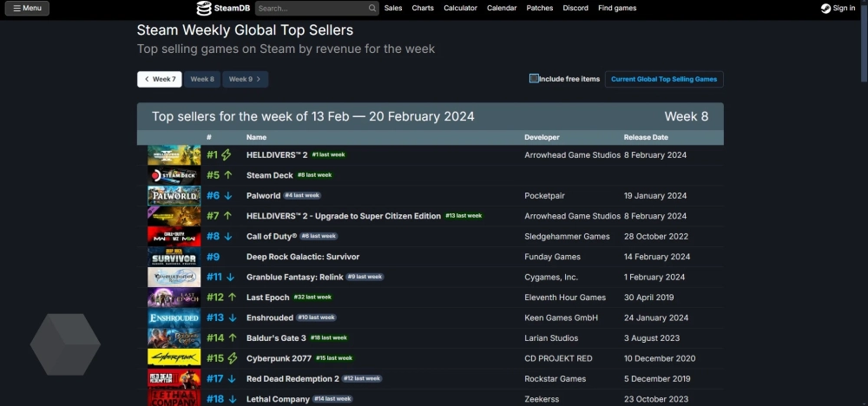Select the Week 8 tab

202,79
